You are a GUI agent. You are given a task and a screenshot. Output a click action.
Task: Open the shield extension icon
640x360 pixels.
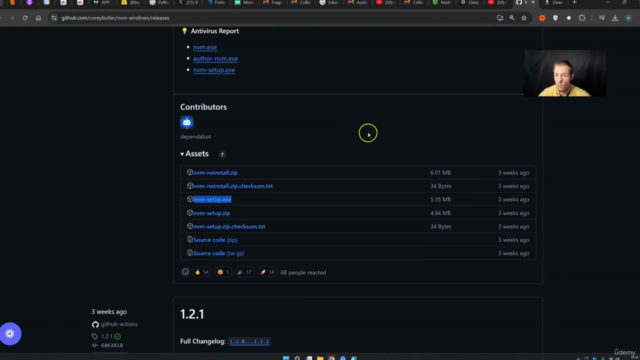[x=555, y=18]
